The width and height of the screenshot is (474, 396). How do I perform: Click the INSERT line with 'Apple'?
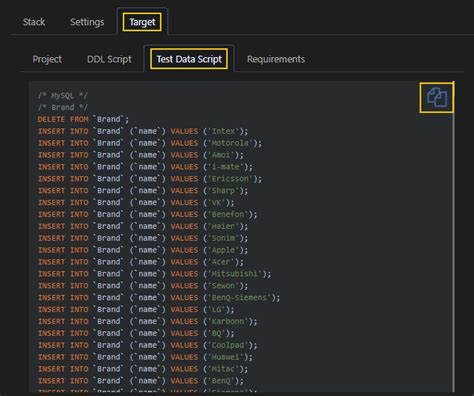point(143,250)
